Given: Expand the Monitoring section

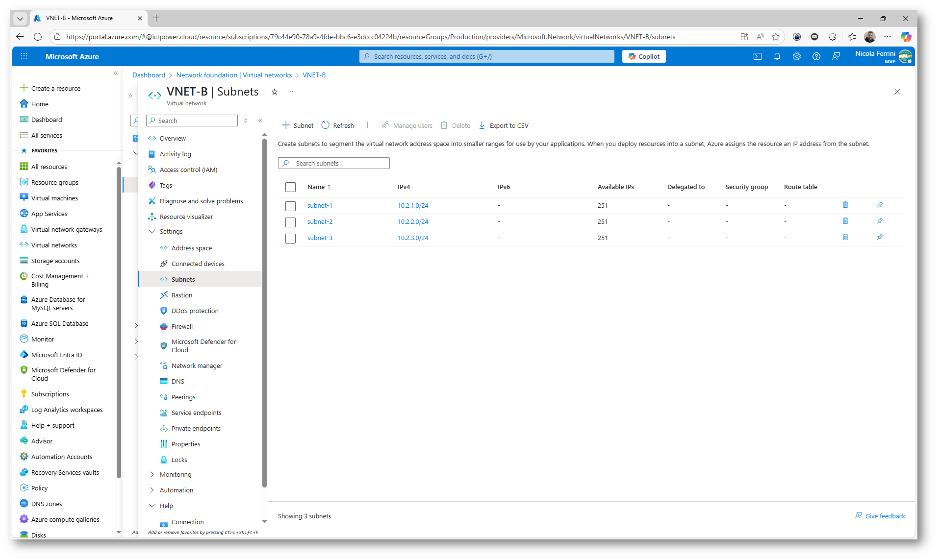Looking at the screenshot, I should [152, 474].
